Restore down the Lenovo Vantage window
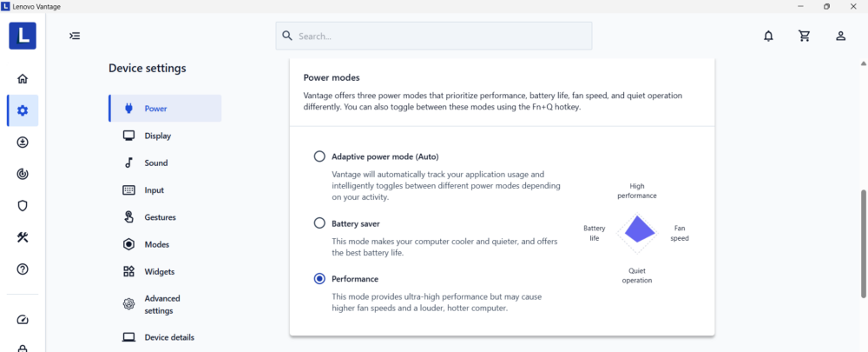Image resolution: width=868 pixels, height=352 pixels. click(x=826, y=7)
